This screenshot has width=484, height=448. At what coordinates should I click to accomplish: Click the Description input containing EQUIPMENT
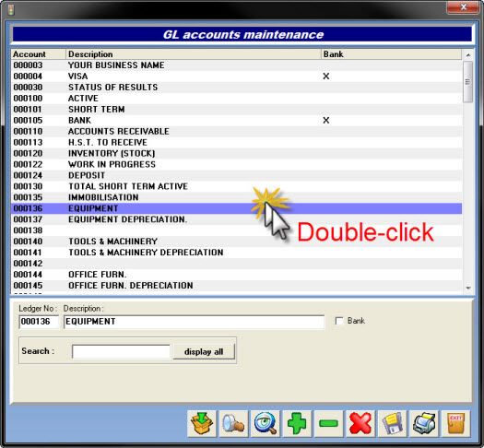[x=194, y=322]
